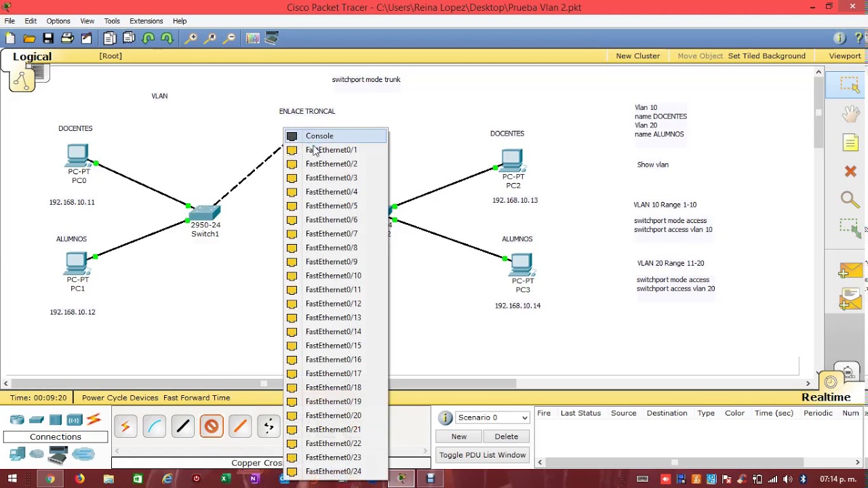868x488 pixels.
Task: Click the Add Simple PDU envelope icon
Action: (x=850, y=271)
